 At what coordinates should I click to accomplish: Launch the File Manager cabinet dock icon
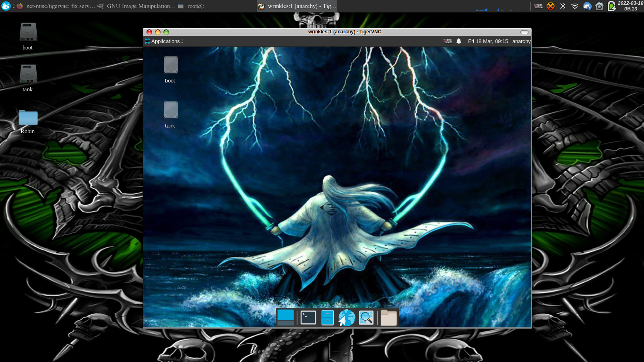328,317
